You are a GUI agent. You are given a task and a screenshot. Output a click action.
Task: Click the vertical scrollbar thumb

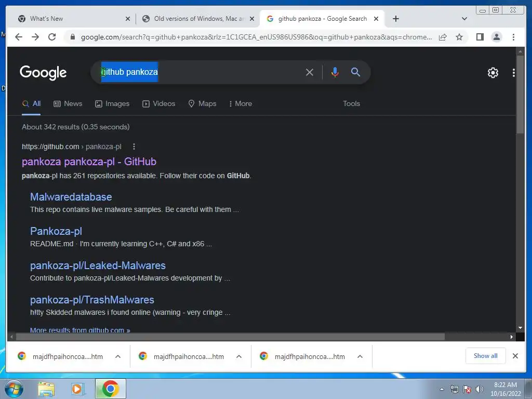[520, 94]
